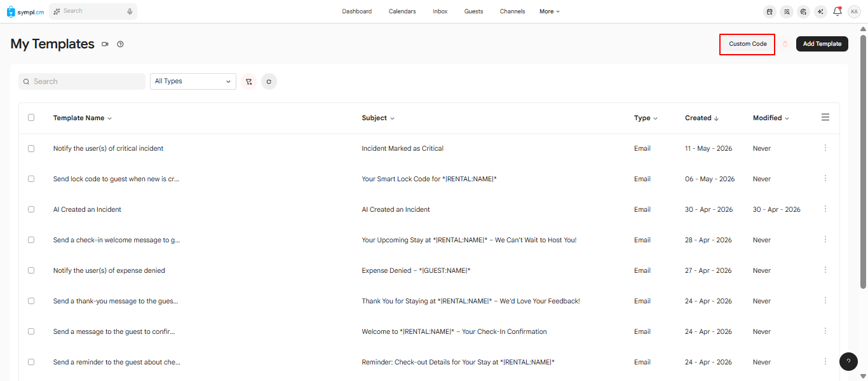Sort by the Type column

click(x=646, y=118)
